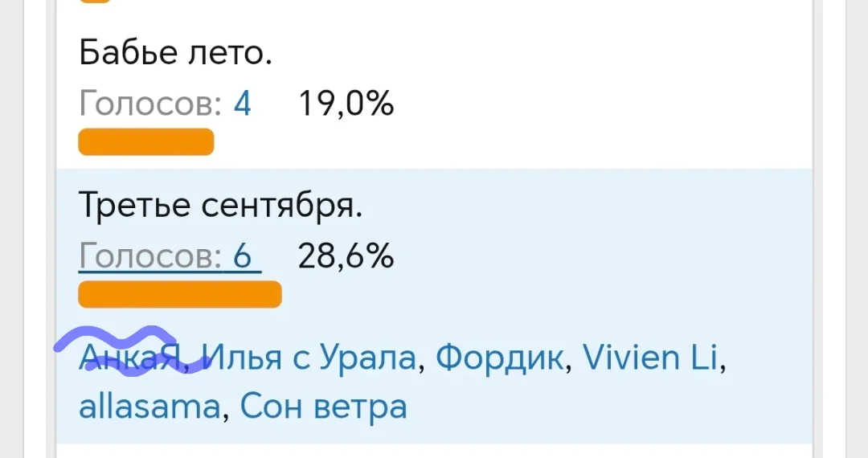Select the Третье сентября poll option text
868x458 pixels.
tap(221, 207)
